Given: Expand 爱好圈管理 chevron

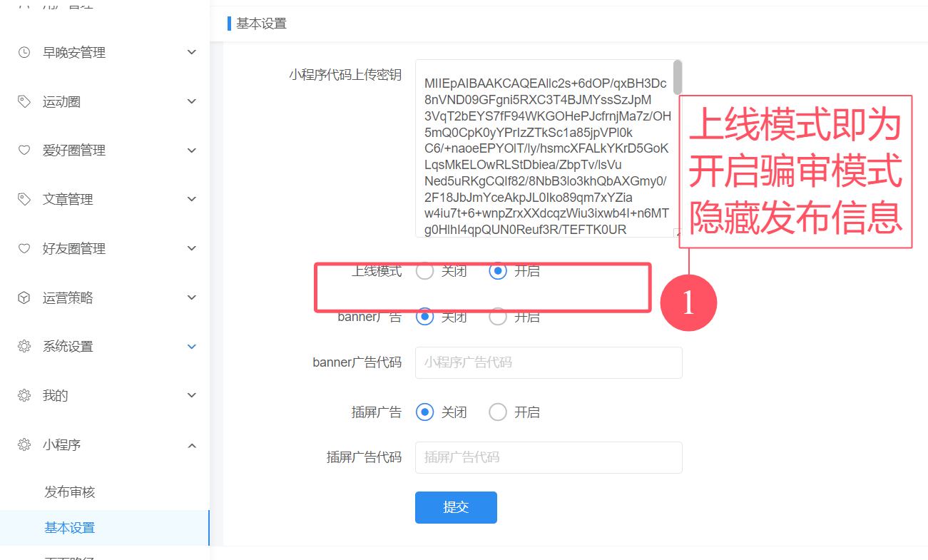Looking at the screenshot, I should (x=191, y=151).
